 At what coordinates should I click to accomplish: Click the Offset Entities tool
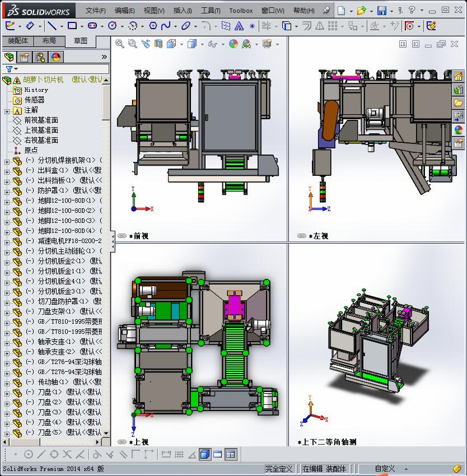(x=307, y=26)
